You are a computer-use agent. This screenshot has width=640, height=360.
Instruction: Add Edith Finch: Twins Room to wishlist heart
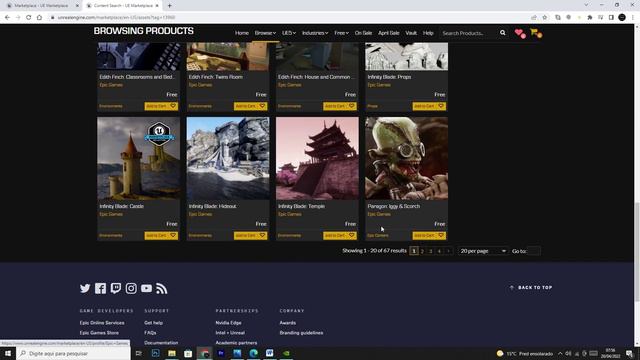click(x=262, y=106)
